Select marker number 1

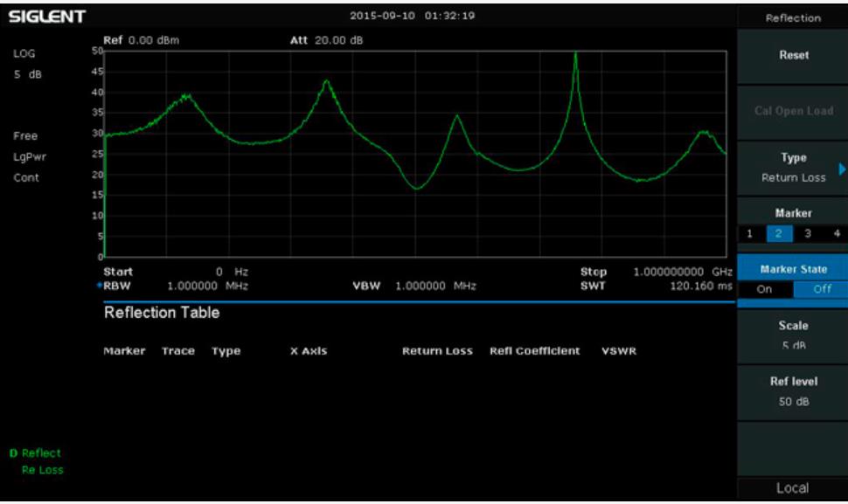tap(749, 233)
